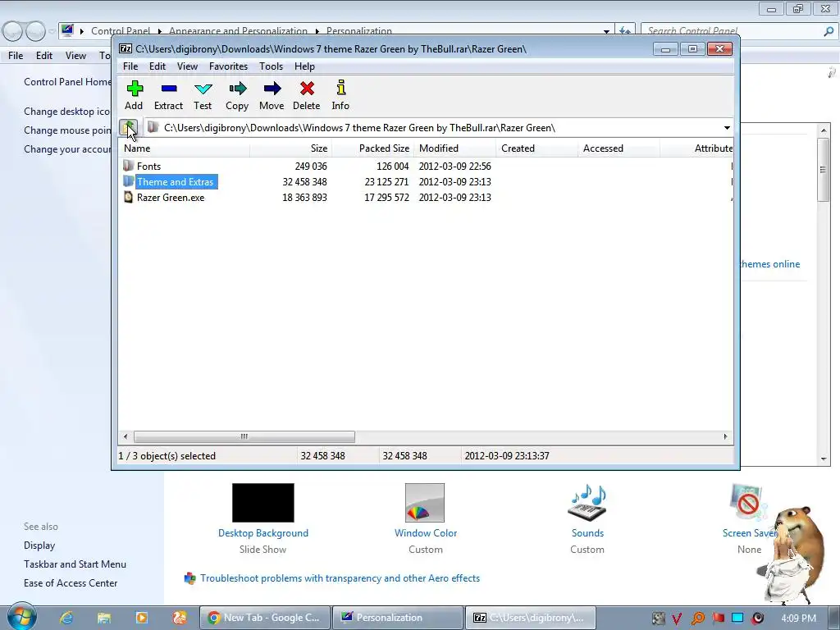This screenshot has height=630, width=840.
Task: Open Taskbar and Start Menu link
Action: point(75,564)
